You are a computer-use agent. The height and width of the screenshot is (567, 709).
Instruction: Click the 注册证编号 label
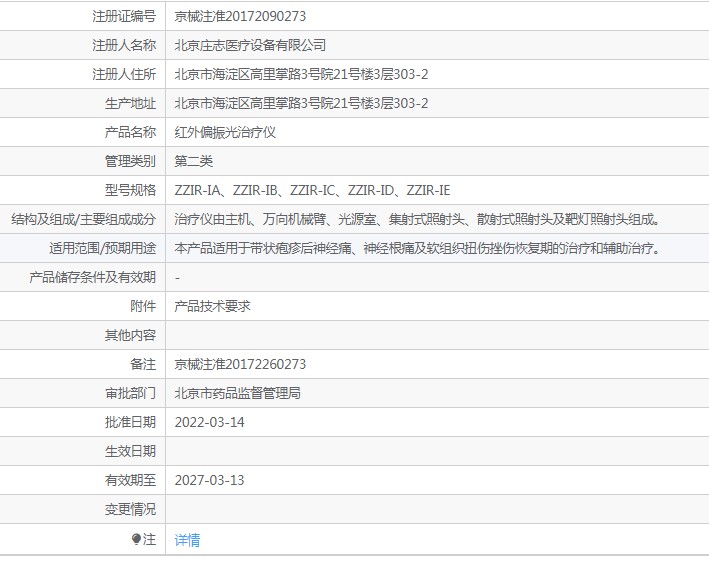click(124, 16)
